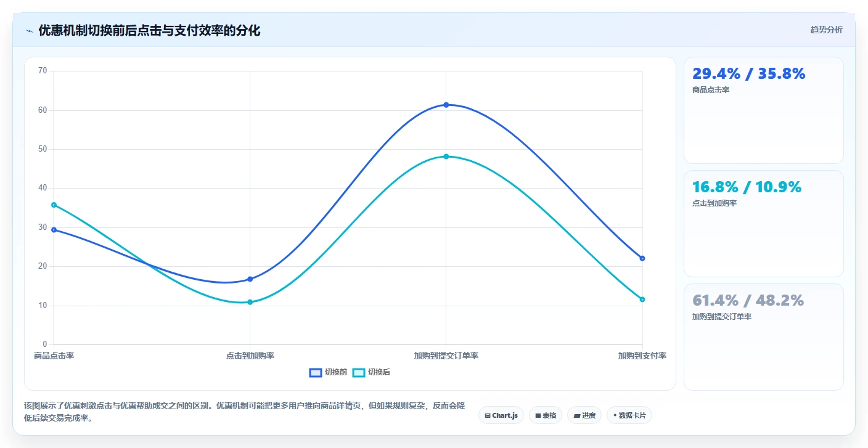Click the lightning icon beside the chart title

[29, 31]
